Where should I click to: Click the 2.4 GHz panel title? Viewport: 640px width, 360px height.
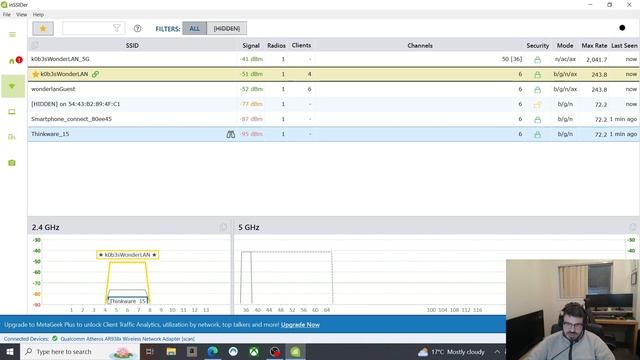45,227
